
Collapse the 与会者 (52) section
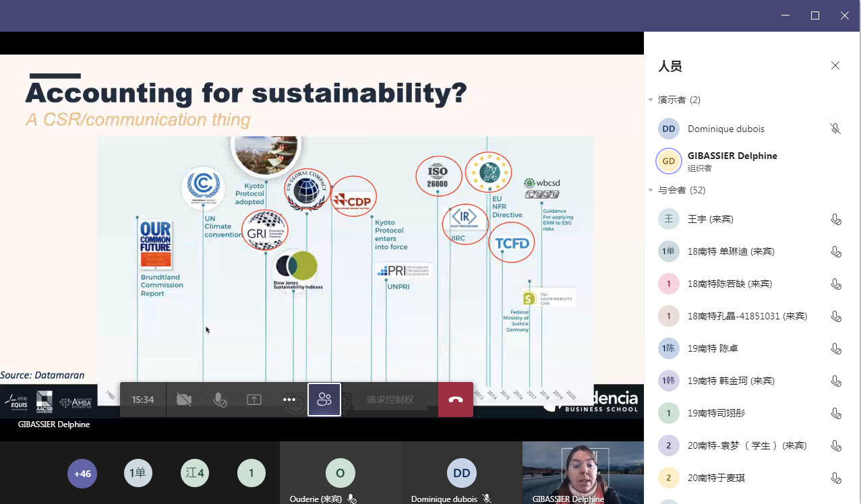click(x=651, y=190)
